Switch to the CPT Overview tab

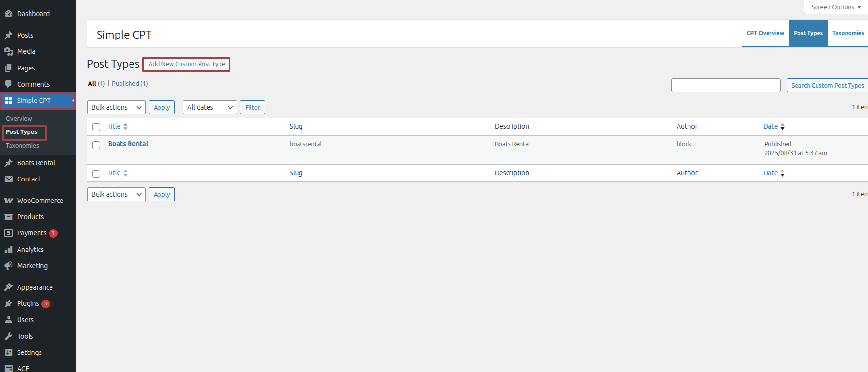[x=765, y=33]
